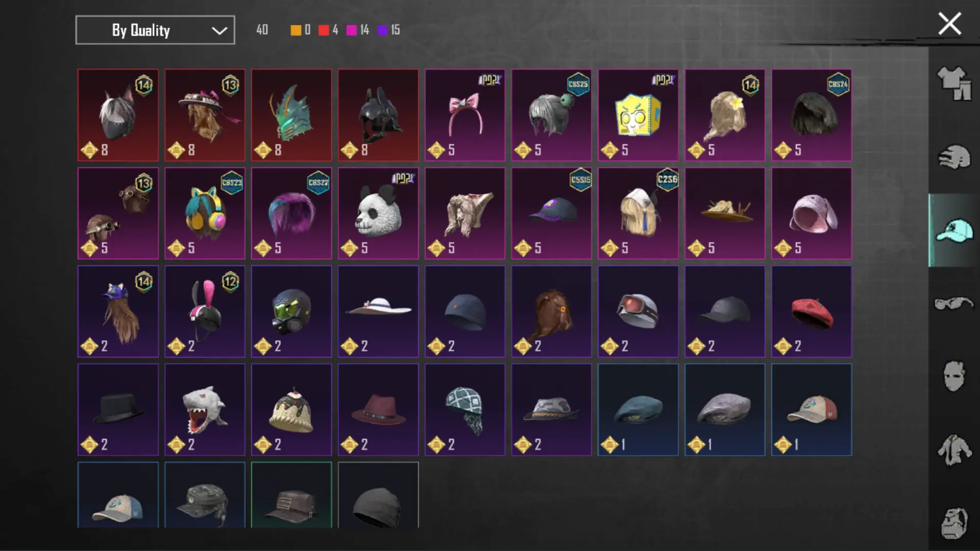Click the orange quality filter swatch
This screenshot has height=551, width=980.
point(296,30)
